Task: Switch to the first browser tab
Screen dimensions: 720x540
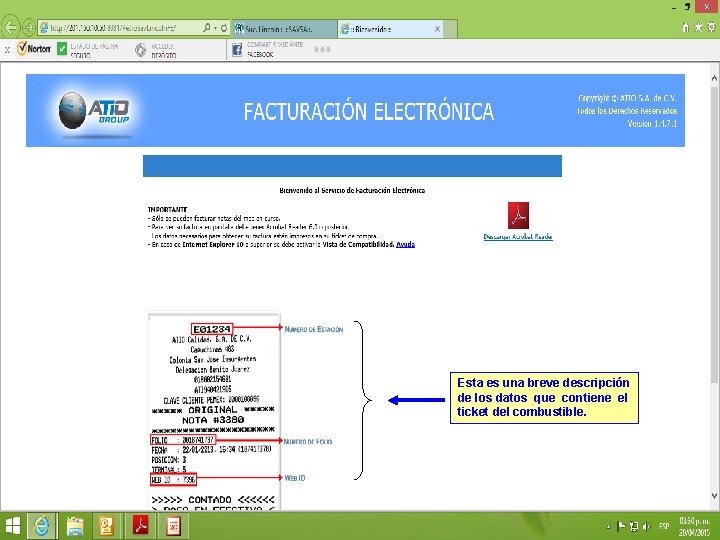Action: click(x=284, y=28)
